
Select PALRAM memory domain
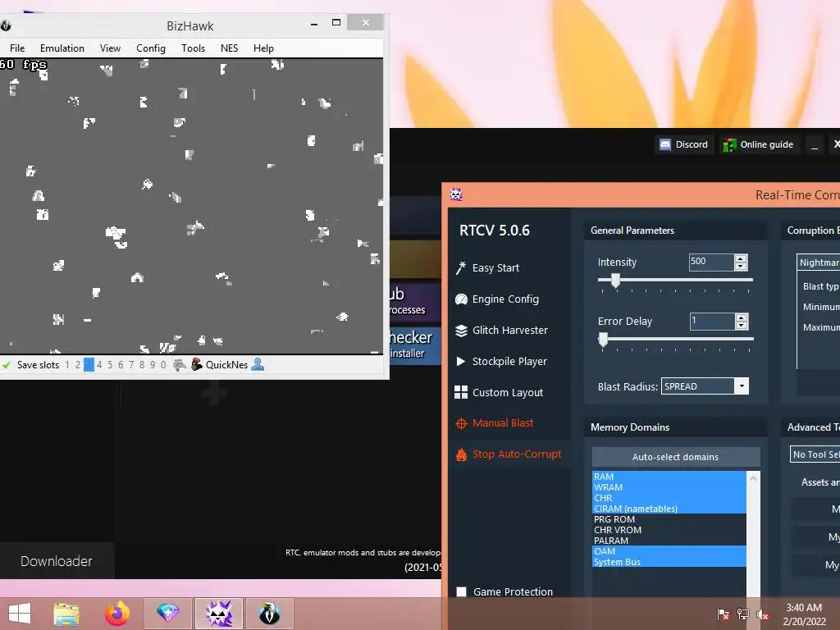point(669,541)
